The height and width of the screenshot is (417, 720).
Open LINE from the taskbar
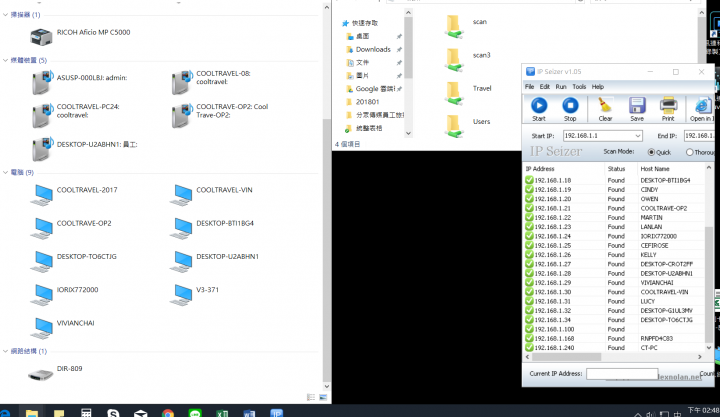tap(195, 413)
